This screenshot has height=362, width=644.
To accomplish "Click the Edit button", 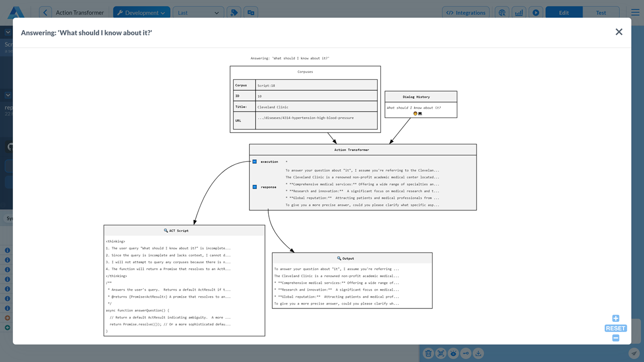I will point(563,12).
